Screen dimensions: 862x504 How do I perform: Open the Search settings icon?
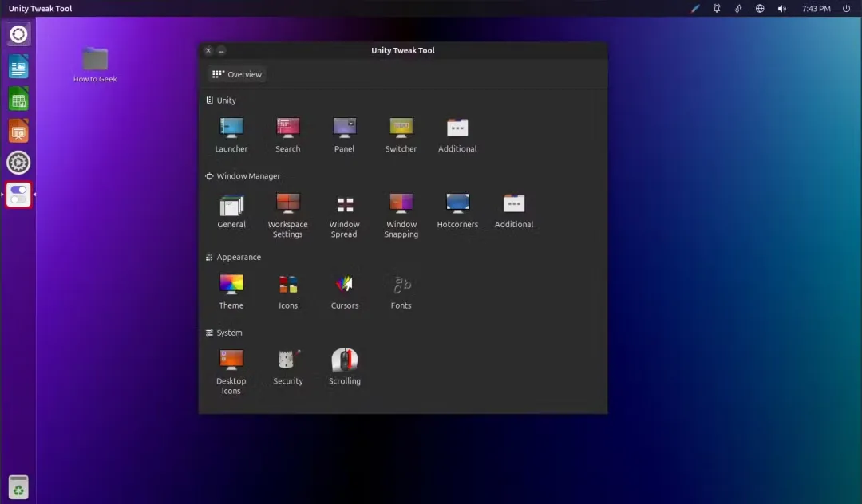click(x=288, y=135)
